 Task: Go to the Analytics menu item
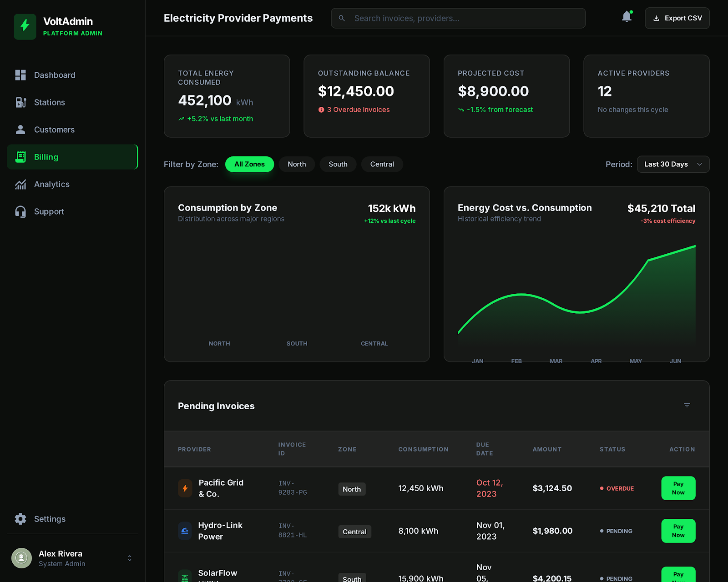pyautogui.click(x=51, y=184)
